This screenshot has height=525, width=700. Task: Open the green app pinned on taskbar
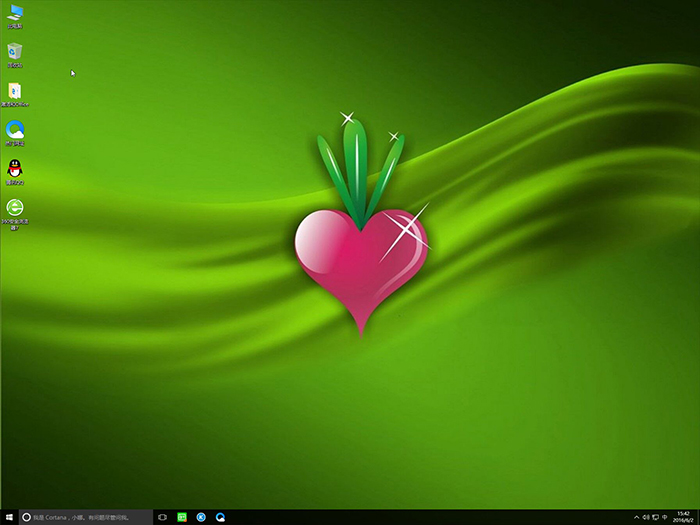(x=182, y=517)
